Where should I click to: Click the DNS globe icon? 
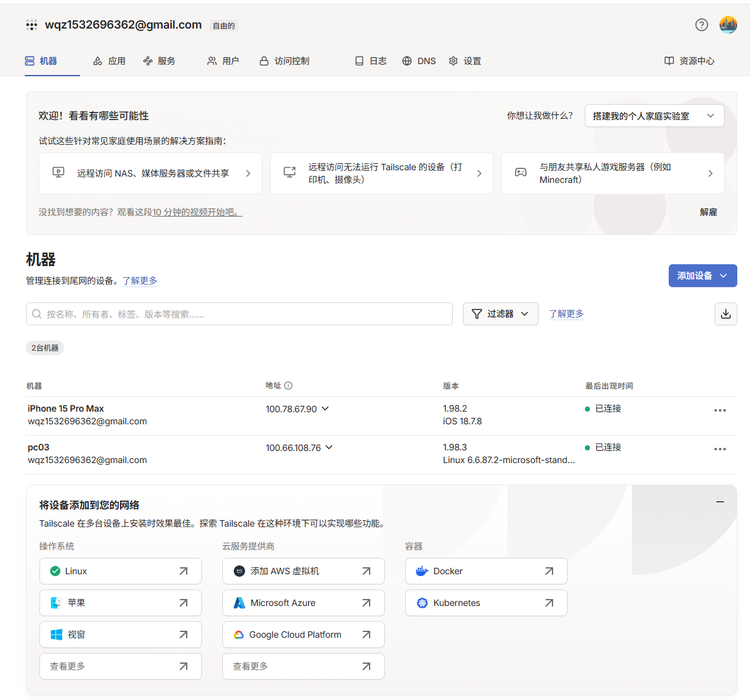coord(406,61)
